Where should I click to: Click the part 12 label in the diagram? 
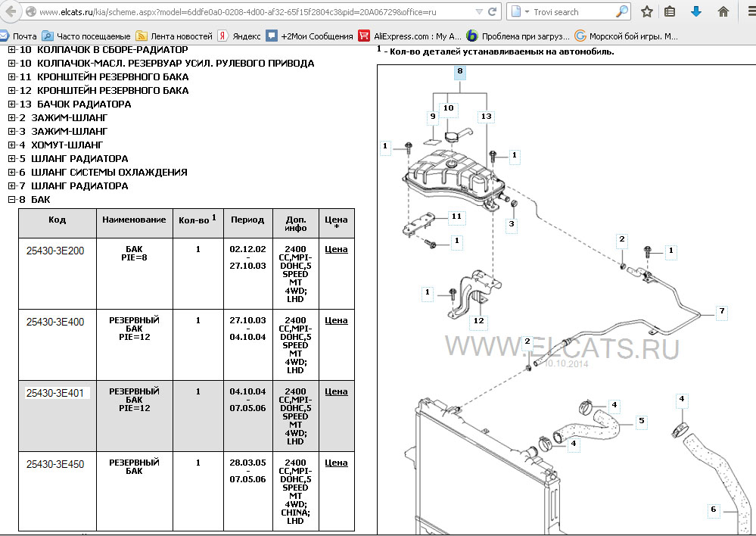click(x=478, y=321)
